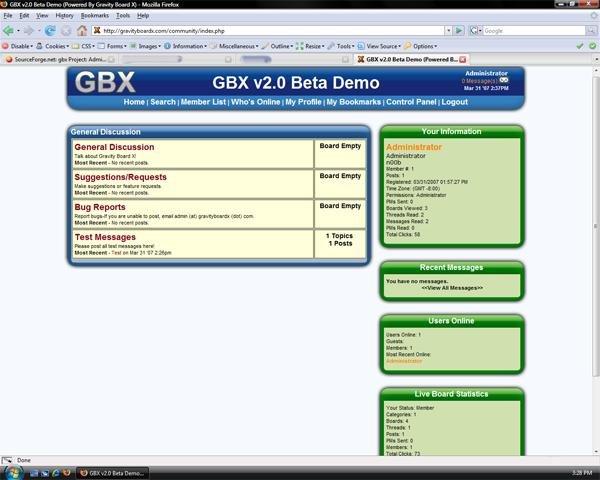This screenshot has width=600, height=480.
Task: Launch Internet Explorer from quick launch
Action: tap(55, 473)
